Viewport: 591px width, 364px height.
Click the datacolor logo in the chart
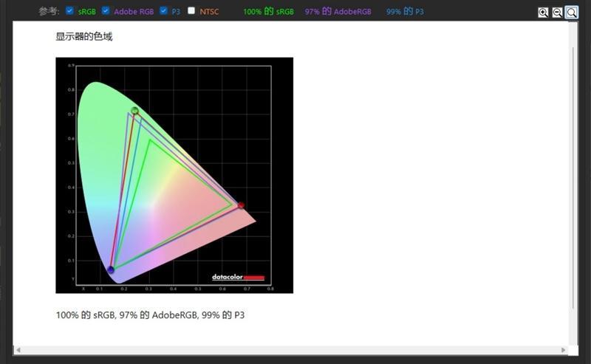238,278
